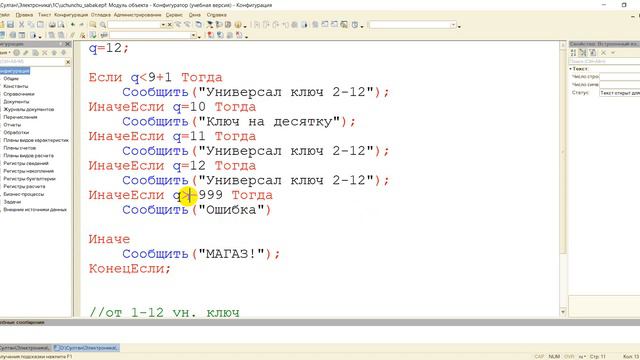The image size is (640, 360).
Task: Open the Отладка menu
Action: tap(101, 15)
